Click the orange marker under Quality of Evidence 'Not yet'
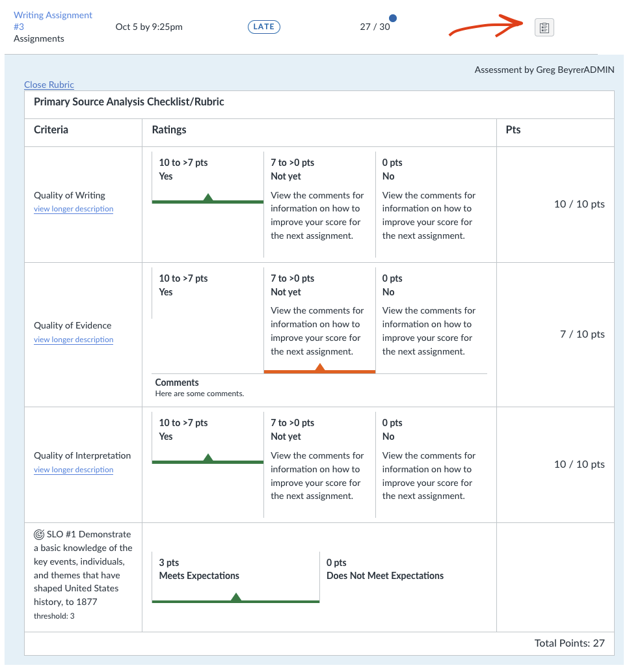 click(319, 368)
